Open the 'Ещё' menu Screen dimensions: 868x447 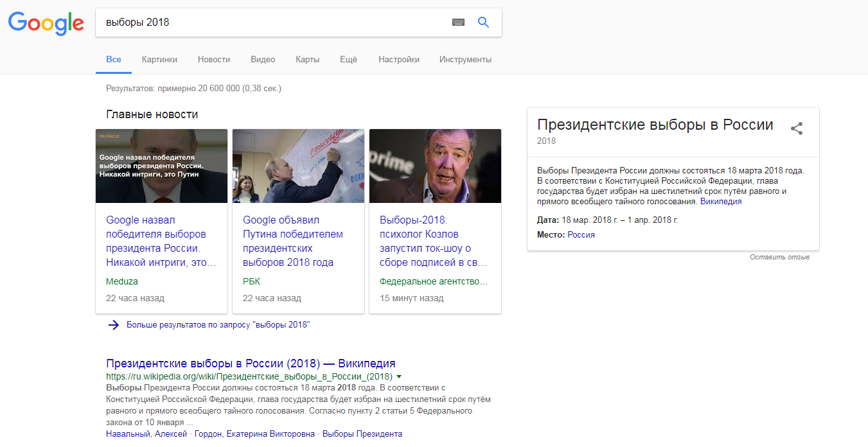tap(348, 59)
